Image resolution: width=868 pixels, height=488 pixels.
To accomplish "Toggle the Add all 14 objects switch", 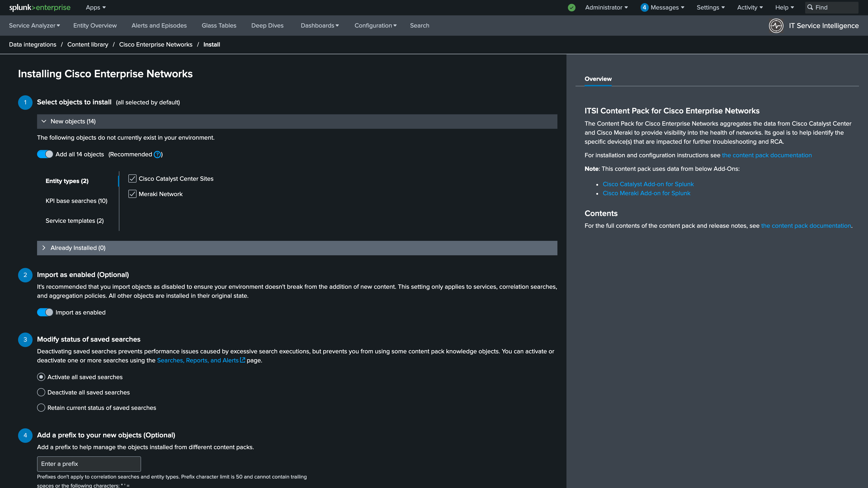I will pos(45,154).
